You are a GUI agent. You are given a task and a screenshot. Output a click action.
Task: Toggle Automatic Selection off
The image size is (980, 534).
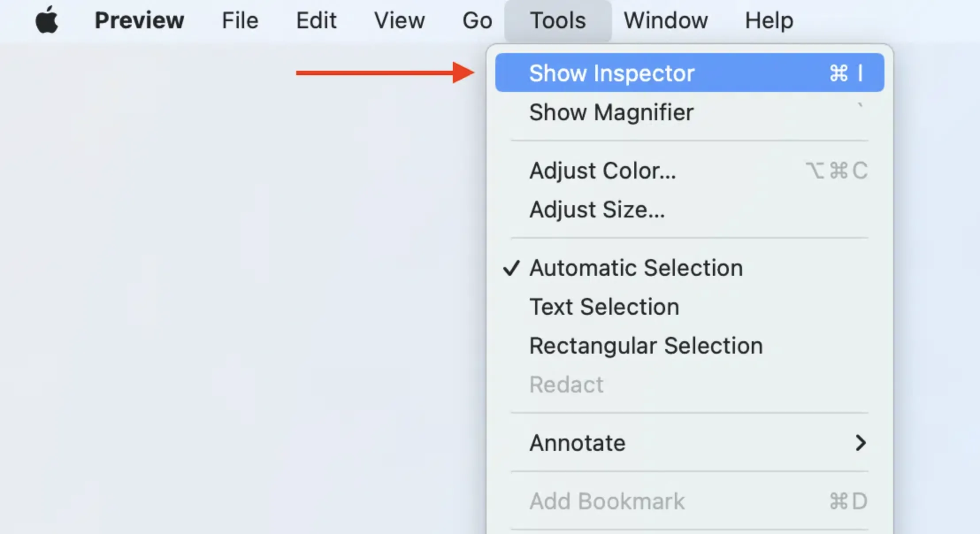click(637, 267)
